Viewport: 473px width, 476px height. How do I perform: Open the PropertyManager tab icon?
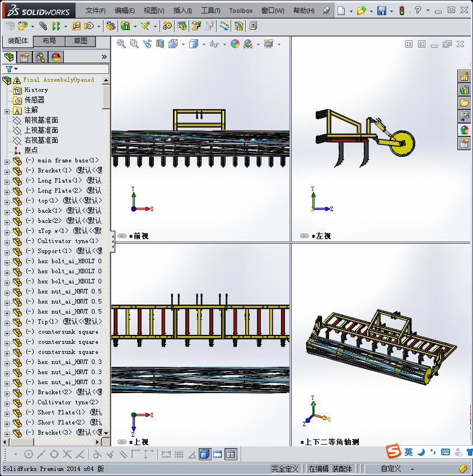(24, 57)
